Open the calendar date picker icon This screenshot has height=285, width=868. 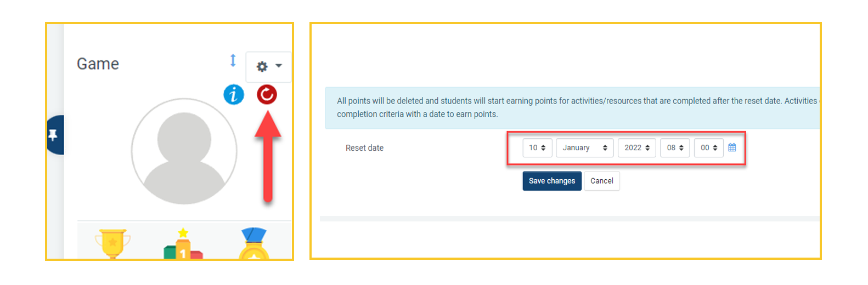coord(732,147)
